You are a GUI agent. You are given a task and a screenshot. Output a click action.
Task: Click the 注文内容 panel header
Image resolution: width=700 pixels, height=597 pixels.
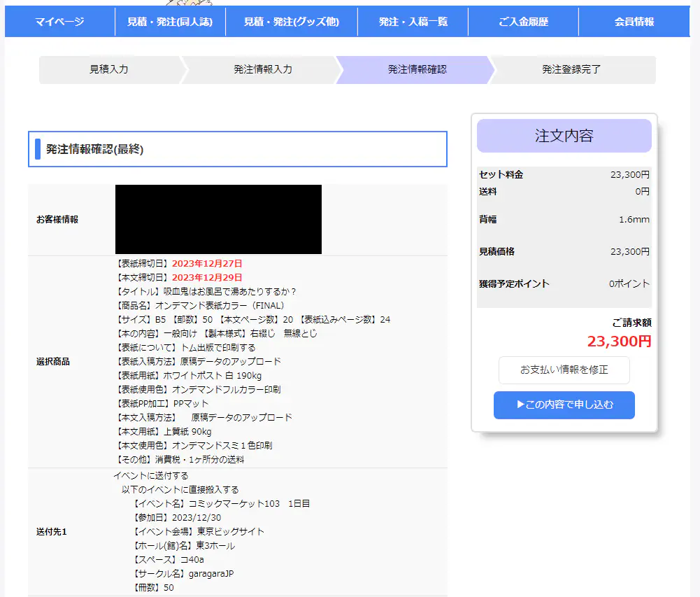[x=564, y=136]
